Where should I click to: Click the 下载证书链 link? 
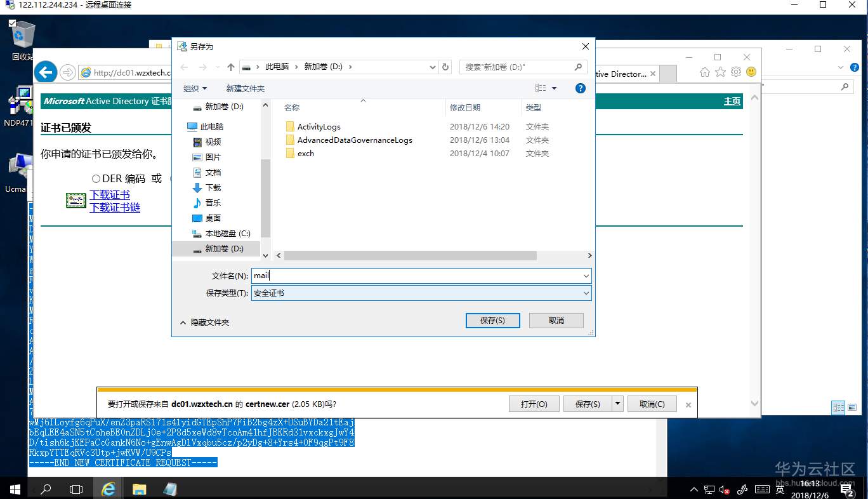pos(114,207)
